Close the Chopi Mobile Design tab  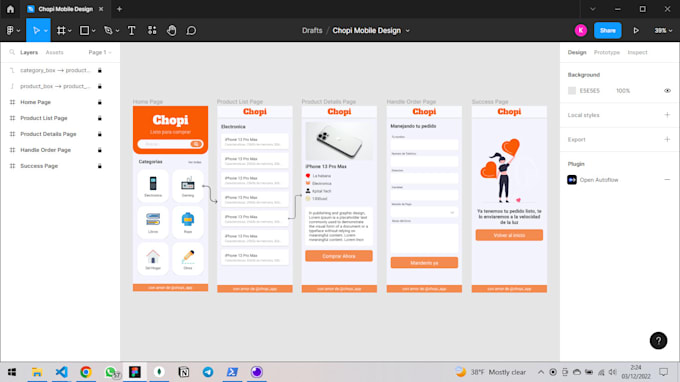[101, 9]
